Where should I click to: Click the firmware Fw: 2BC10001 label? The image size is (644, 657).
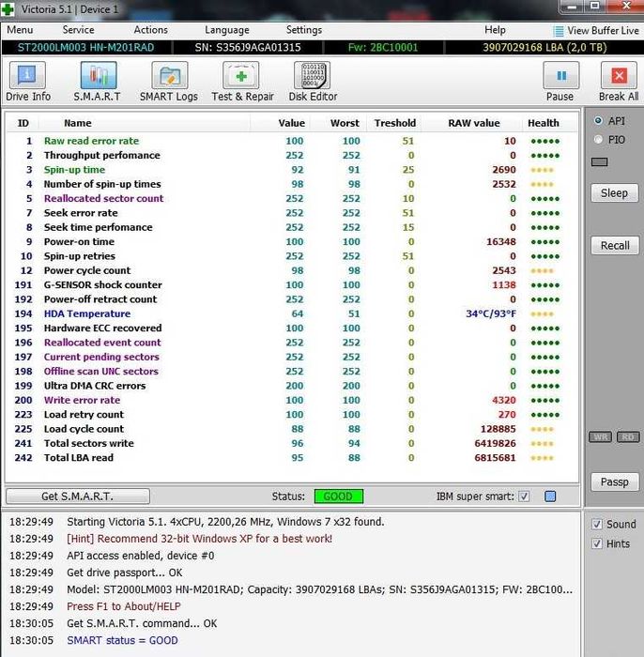pos(383,47)
